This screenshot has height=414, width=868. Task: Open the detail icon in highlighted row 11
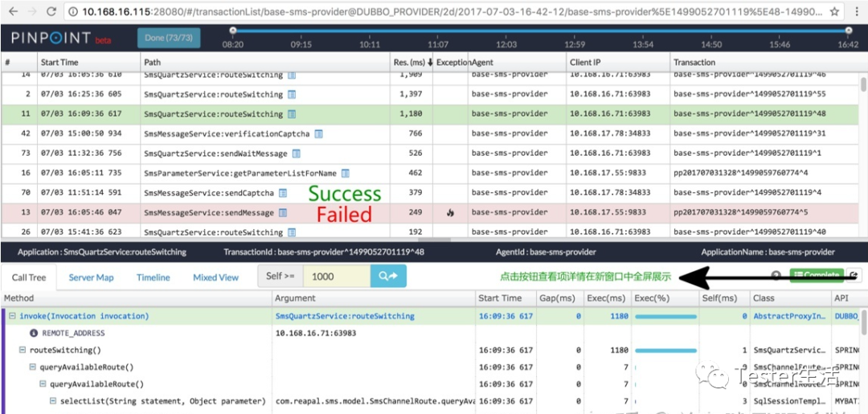(293, 115)
